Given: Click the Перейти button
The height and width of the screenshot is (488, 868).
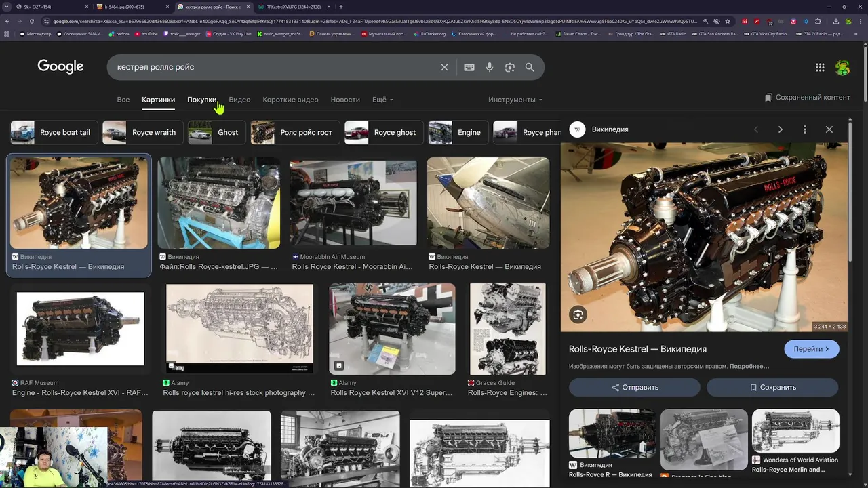Looking at the screenshot, I should [x=812, y=349].
